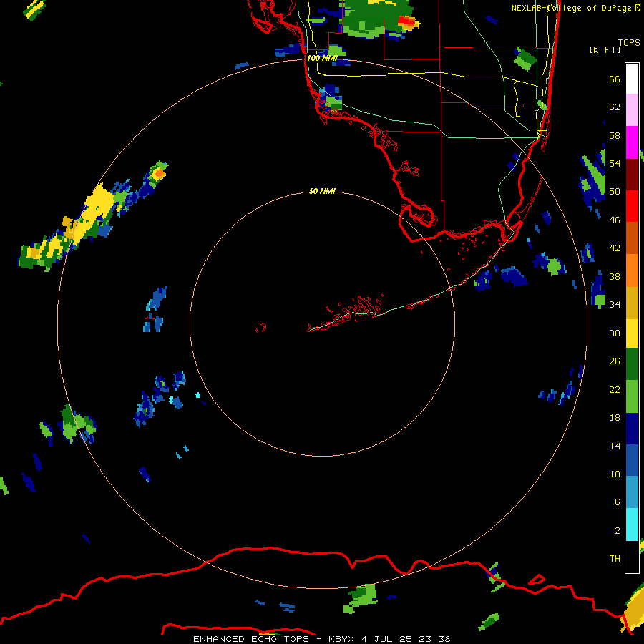Pick the dark orange scale swatch
The image size is (644, 644).
(632, 238)
